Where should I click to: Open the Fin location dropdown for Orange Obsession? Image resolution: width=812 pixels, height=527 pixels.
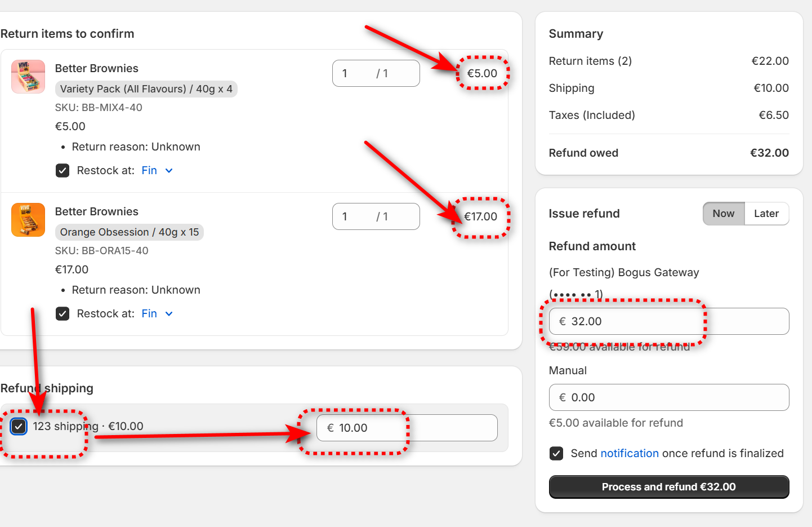pyautogui.click(x=150, y=314)
